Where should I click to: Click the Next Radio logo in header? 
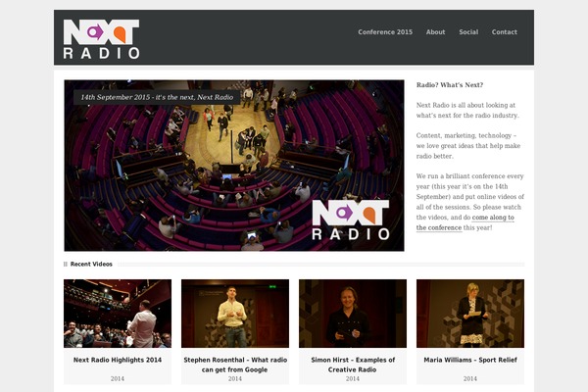pos(101,39)
